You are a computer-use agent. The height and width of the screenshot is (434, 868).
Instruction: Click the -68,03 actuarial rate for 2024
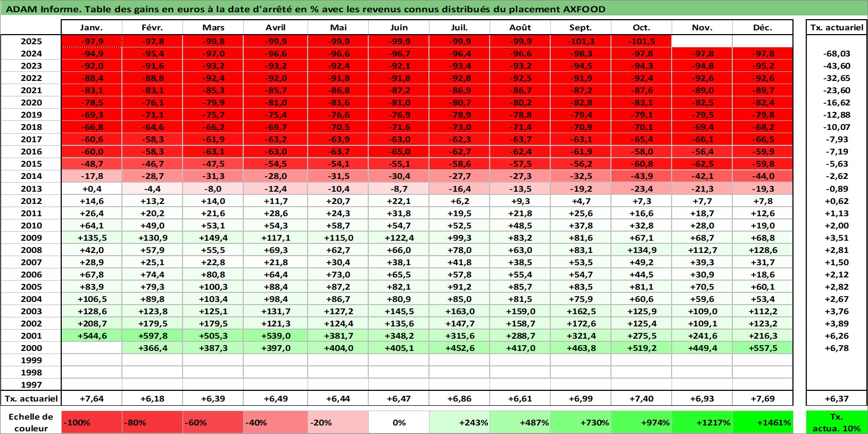click(837, 53)
